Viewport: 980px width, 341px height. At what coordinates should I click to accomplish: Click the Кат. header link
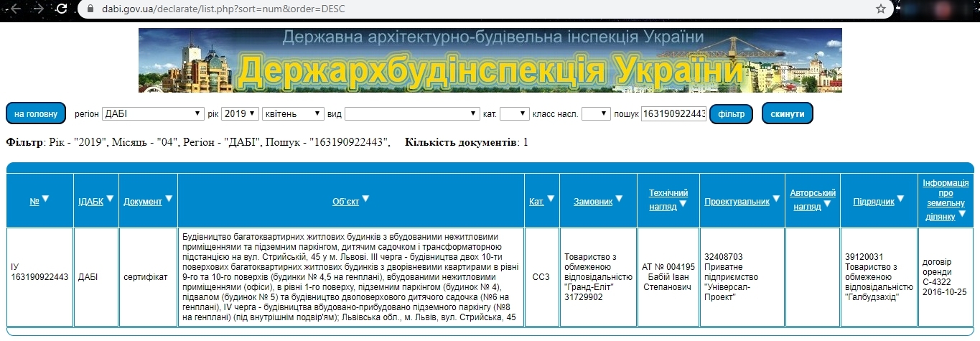pos(536,202)
